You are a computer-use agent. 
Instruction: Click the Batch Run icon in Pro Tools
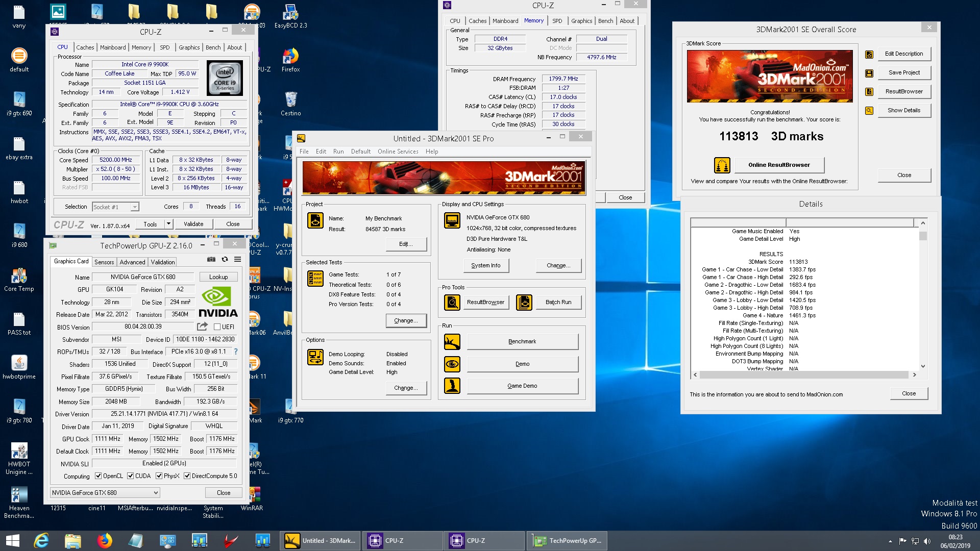pyautogui.click(x=524, y=302)
